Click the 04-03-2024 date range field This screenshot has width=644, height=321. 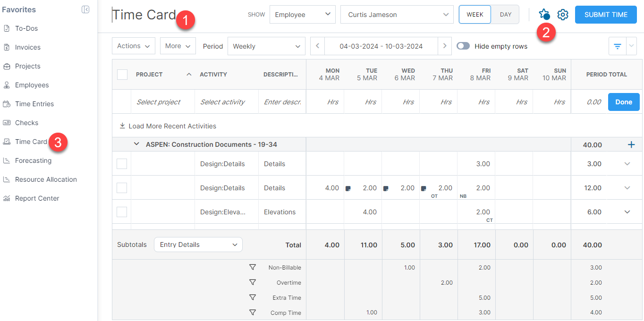(381, 46)
